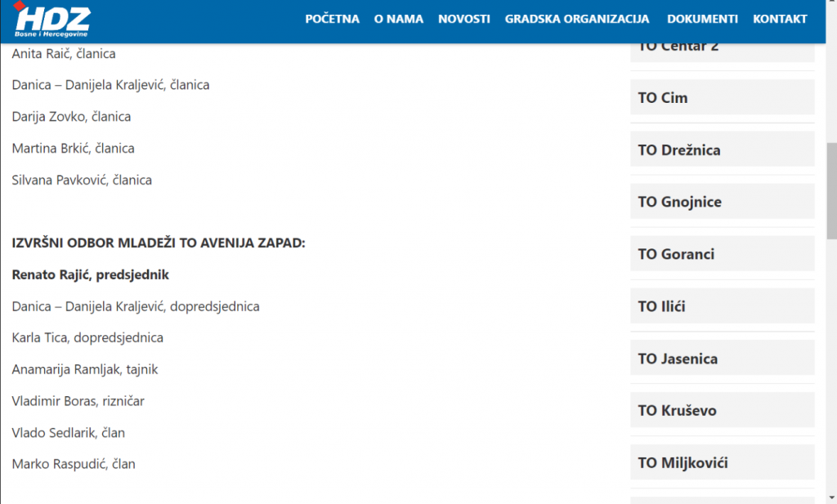
Task: Open NOVOSTI in the navigation bar
Action: click(x=464, y=19)
